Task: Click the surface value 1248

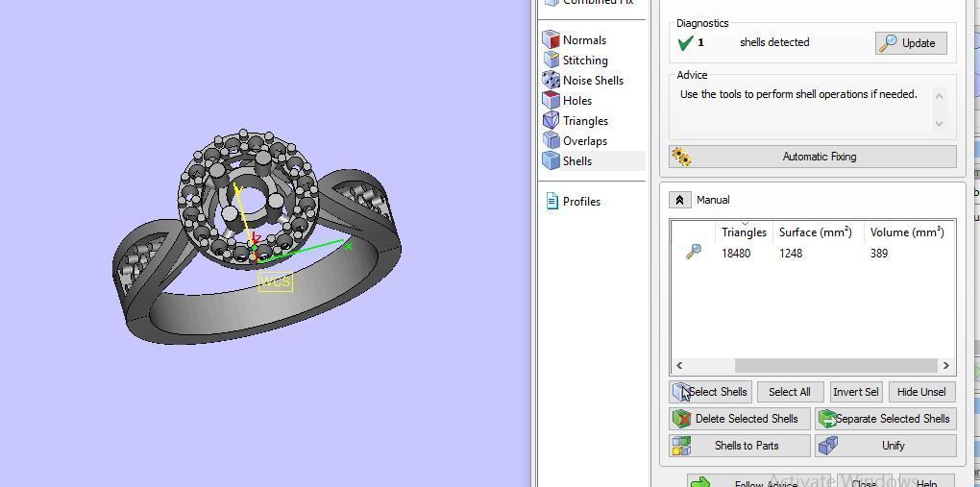Action: click(791, 254)
